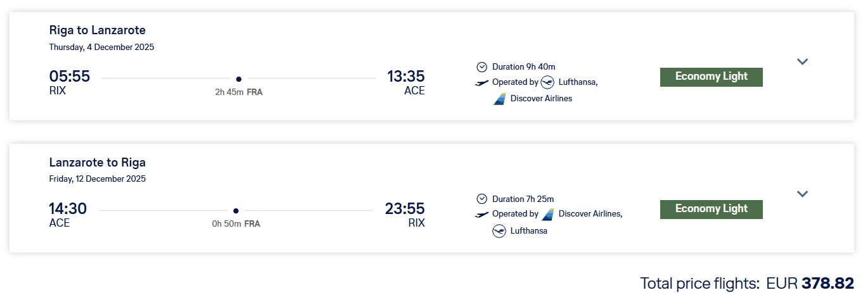
Task: Click the 23:55 RIX arrival time
Action: point(405,208)
